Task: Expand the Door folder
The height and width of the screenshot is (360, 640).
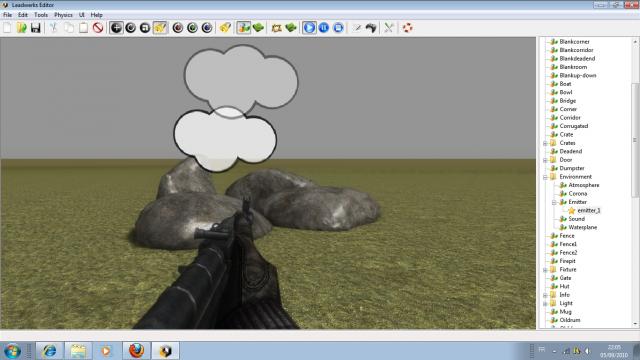Action: [545, 160]
